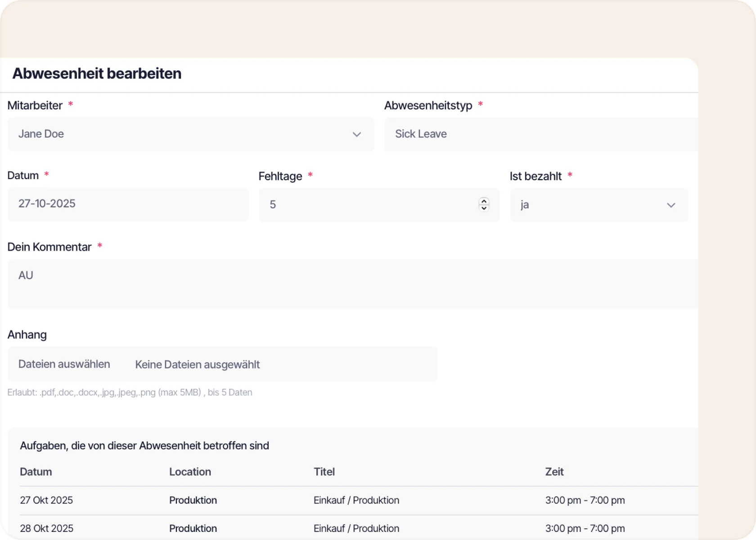Click the Datum field with 27-10-2025
756x540 pixels.
[128, 204]
